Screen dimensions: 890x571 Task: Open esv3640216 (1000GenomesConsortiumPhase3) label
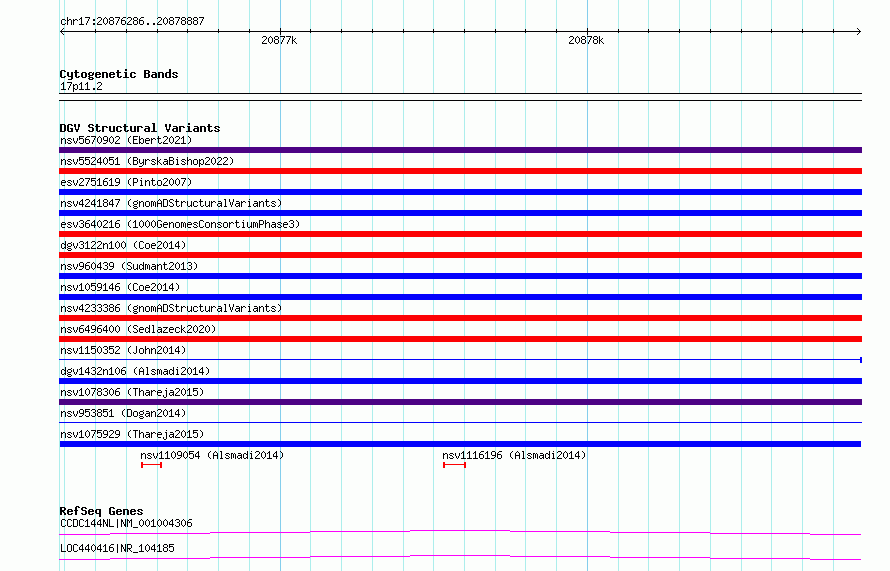pyautogui.click(x=180, y=224)
